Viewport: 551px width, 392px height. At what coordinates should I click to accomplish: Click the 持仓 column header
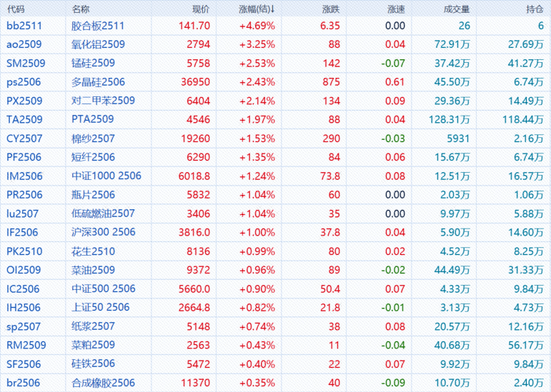[x=534, y=9]
